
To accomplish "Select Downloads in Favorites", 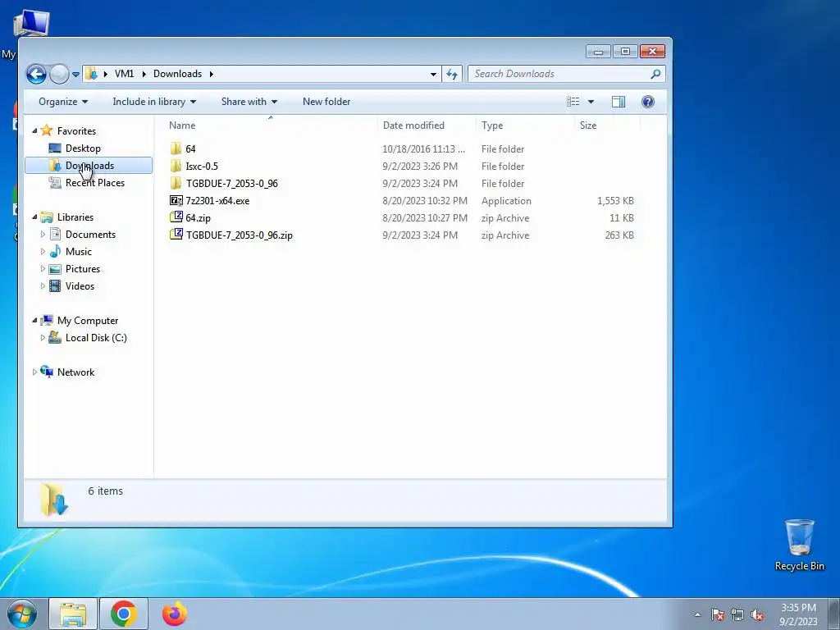I will (89, 166).
